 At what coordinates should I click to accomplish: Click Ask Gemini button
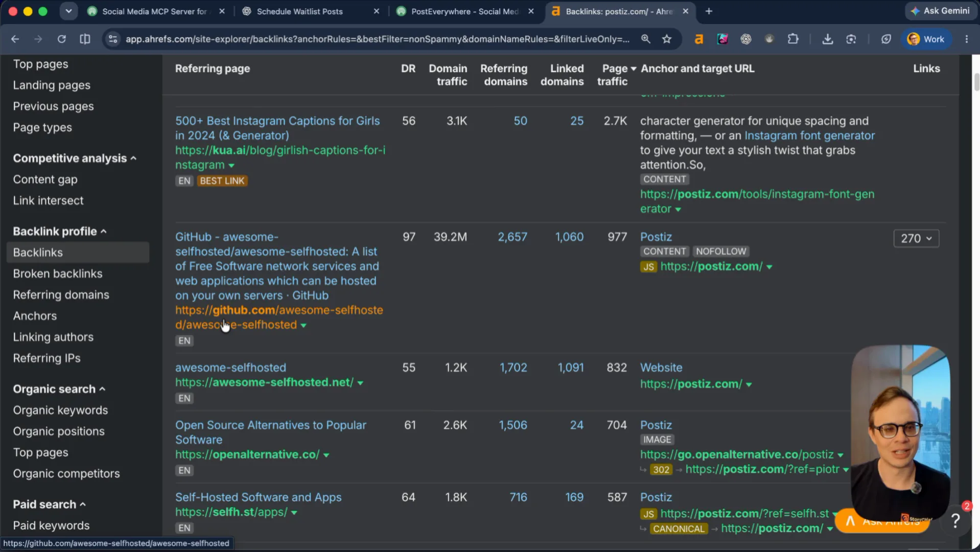940,11
